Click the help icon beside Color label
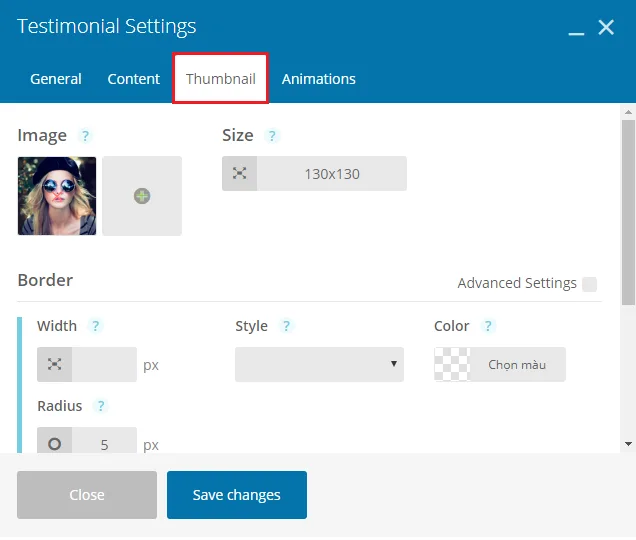This screenshot has height=540, width=636. tap(488, 326)
